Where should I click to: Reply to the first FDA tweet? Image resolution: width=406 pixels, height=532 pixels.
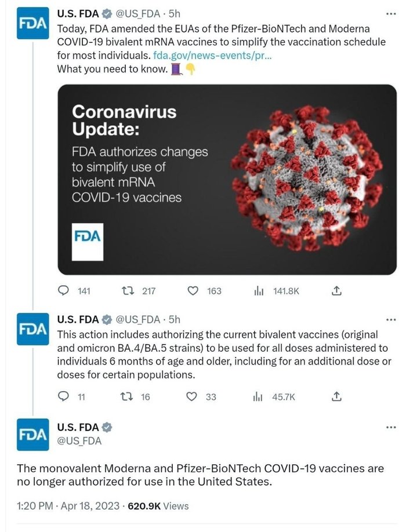pos(65,290)
